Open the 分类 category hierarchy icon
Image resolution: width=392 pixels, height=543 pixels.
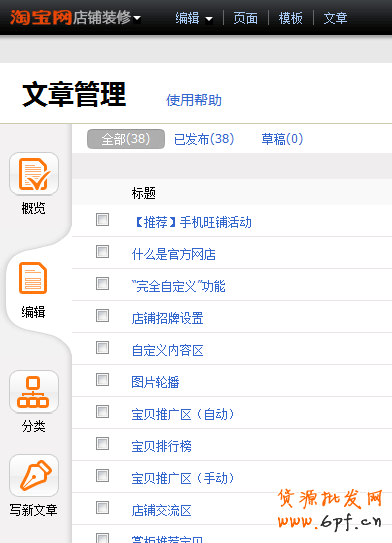pyautogui.click(x=34, y=392)
